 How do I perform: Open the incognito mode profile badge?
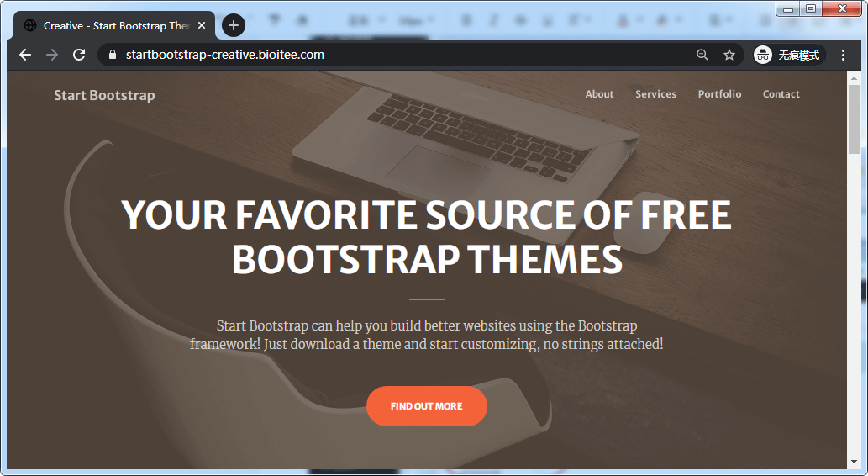pyautogui.click(x=789, y=55)
